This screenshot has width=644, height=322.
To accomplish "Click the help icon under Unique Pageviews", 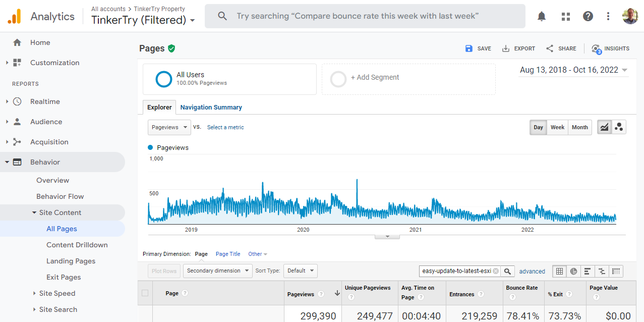I will tap(351, 297).
